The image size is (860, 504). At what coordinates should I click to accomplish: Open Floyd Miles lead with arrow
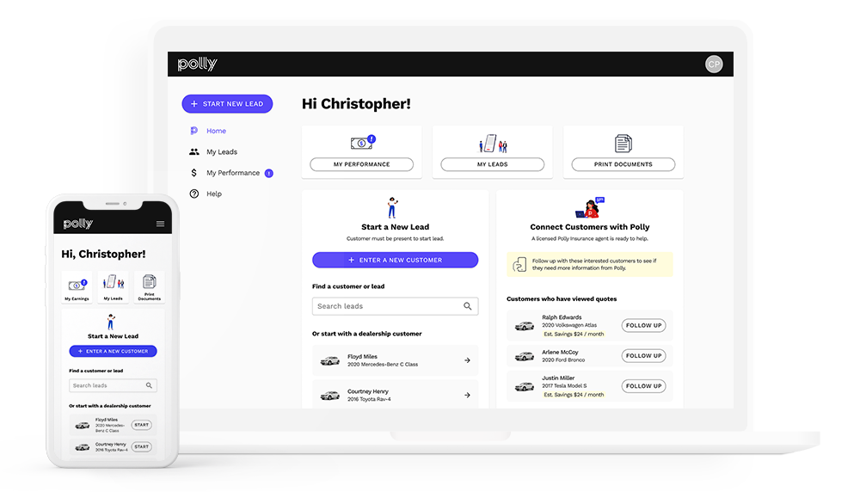coord(467,360)
